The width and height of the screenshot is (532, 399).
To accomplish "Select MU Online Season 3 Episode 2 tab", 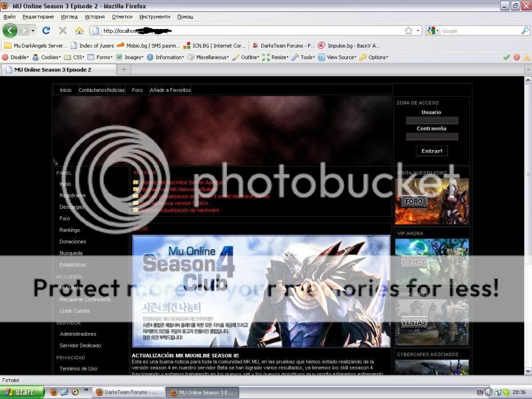I will (x=59, y=70).
